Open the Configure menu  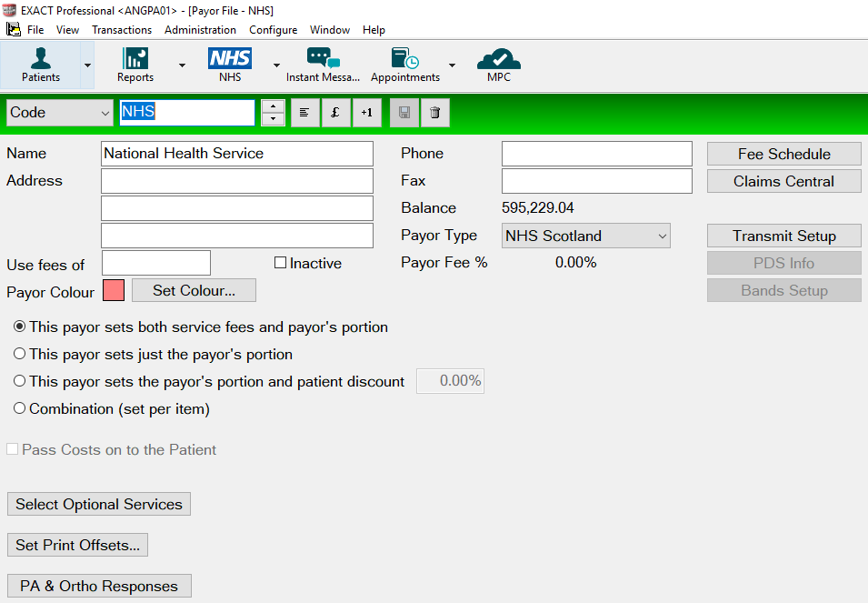[273, 30]
